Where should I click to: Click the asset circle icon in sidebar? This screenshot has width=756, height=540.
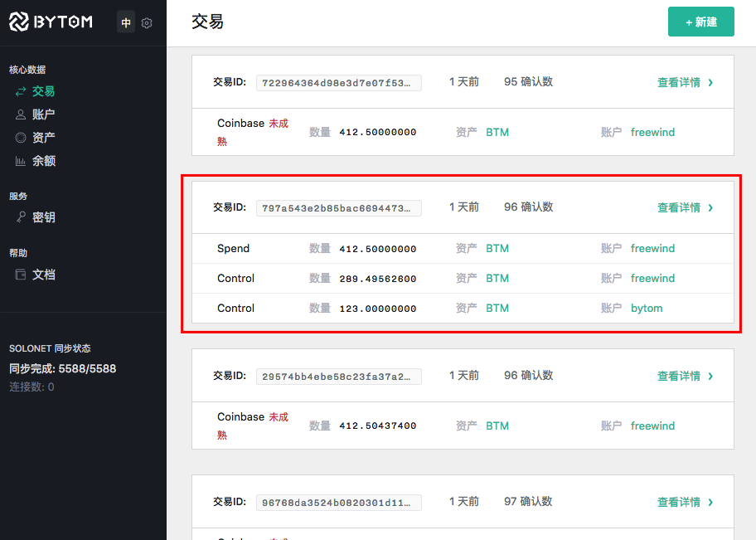(20, 138)
